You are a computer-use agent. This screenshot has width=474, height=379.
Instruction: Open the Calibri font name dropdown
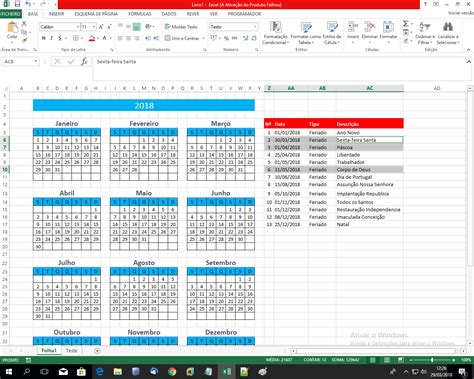tap(78, 27)
